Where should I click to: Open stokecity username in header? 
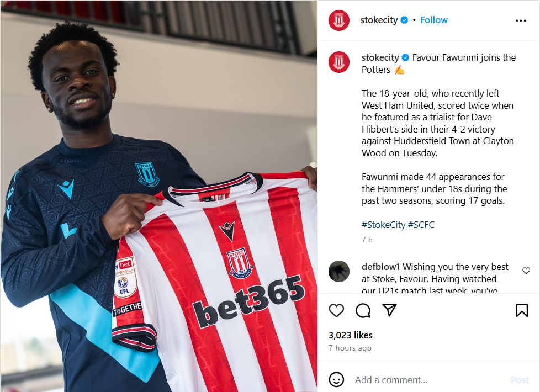(x=379, y=20)
